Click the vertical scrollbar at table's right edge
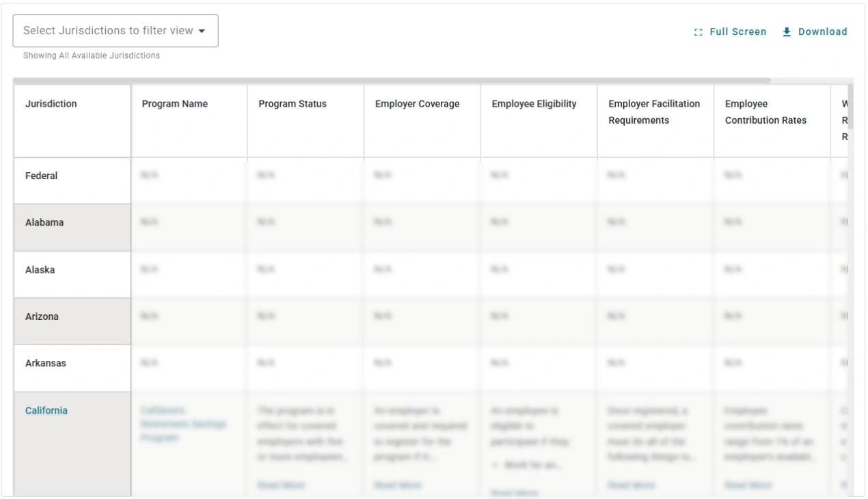868x499 pixels. coord(851,107)
